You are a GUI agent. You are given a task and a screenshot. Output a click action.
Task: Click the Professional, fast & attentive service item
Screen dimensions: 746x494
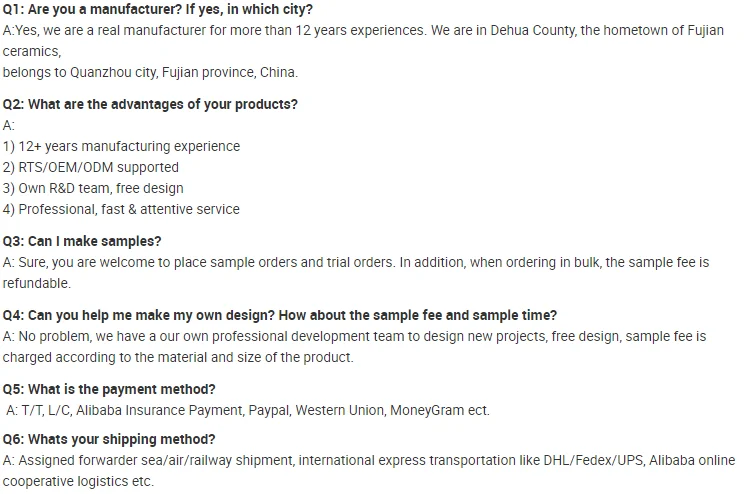coord(121,209)
